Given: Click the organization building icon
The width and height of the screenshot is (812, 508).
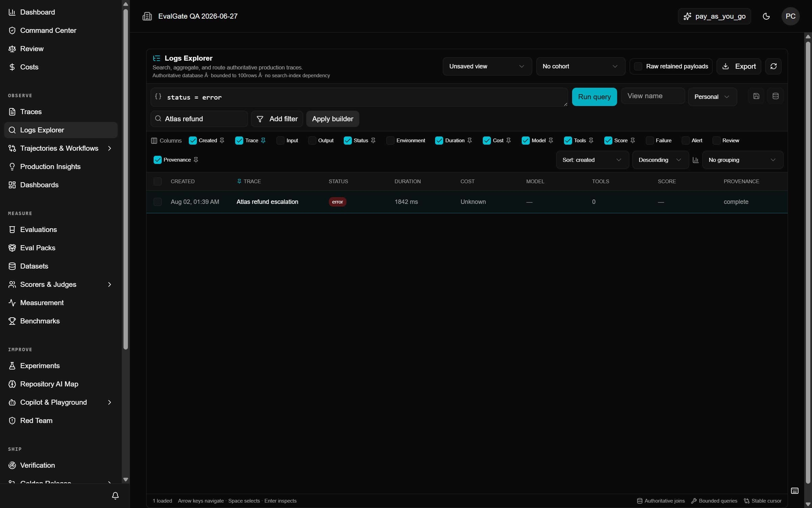Looking at the screenshot, I should [x=147, y=16].
